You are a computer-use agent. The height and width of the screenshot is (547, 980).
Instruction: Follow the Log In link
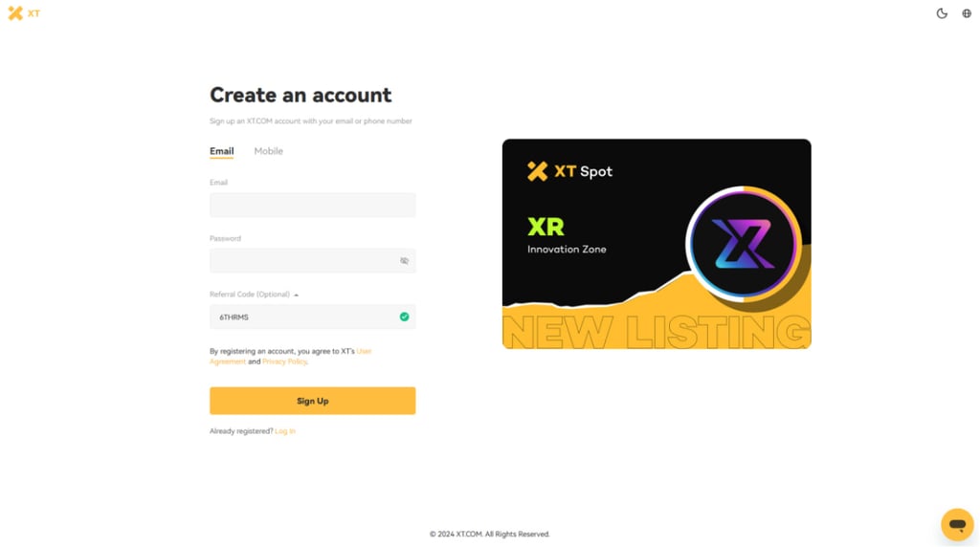pyautogui.click(x=285, y=431)
